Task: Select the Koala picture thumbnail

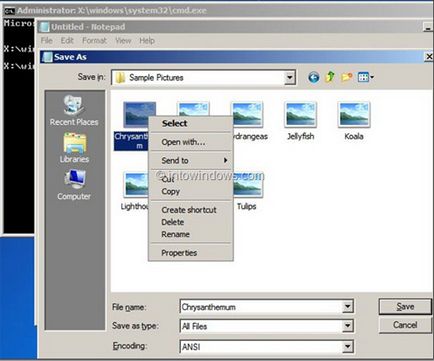Action: pyautogui.click(x=354, y=115)
